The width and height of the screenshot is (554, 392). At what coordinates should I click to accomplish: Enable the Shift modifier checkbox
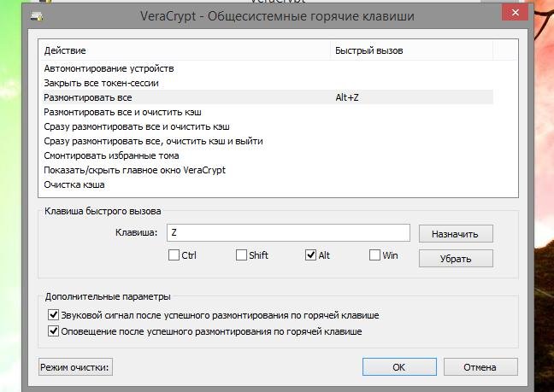pos(242,255)
